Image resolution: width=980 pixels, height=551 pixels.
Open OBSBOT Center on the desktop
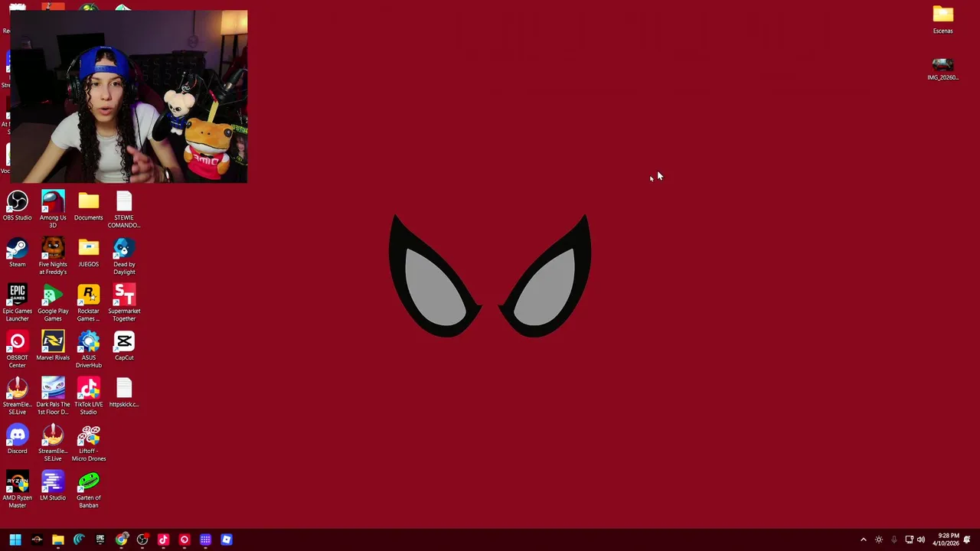coord(17,349)
